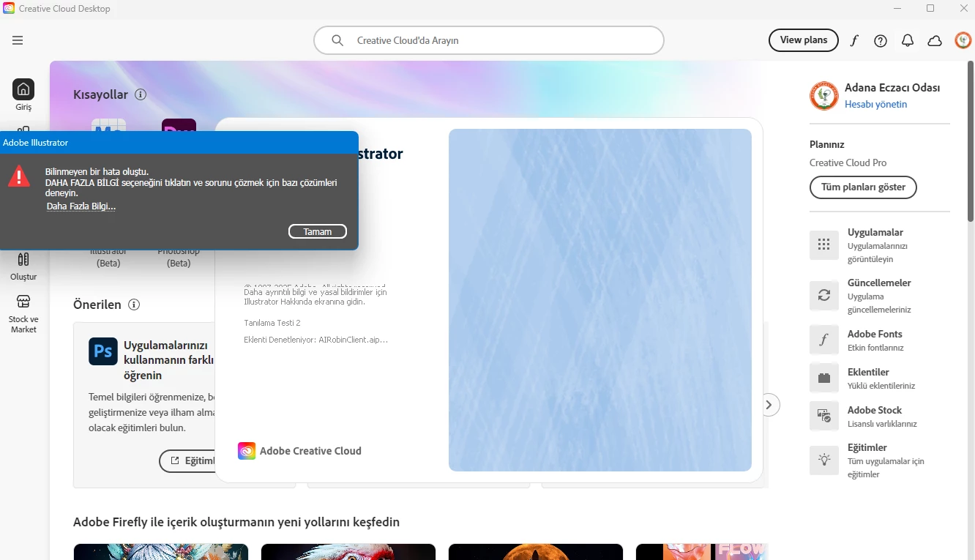Click the red warning icon in Illustrator dialog
Viewport: 975px width, 560px height.
pyautogui.click(x=19, y=176)
